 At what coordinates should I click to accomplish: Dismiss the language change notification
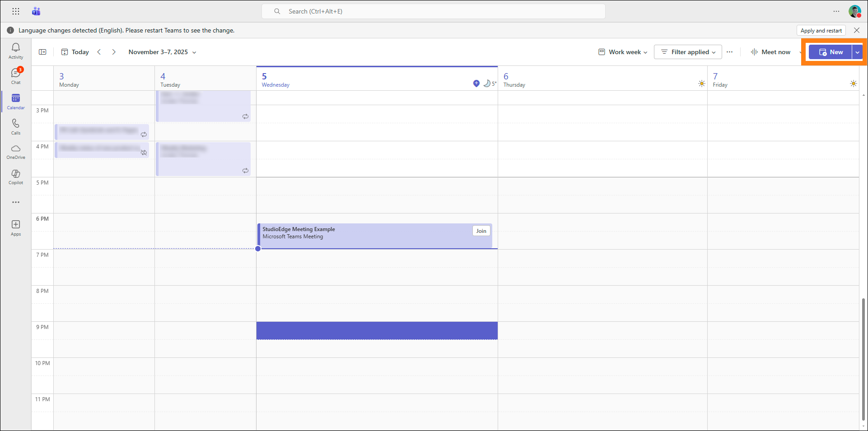click(857, 30)
